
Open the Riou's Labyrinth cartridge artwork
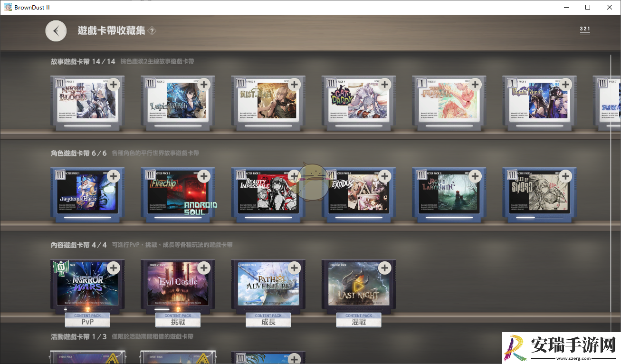[449, 192]
